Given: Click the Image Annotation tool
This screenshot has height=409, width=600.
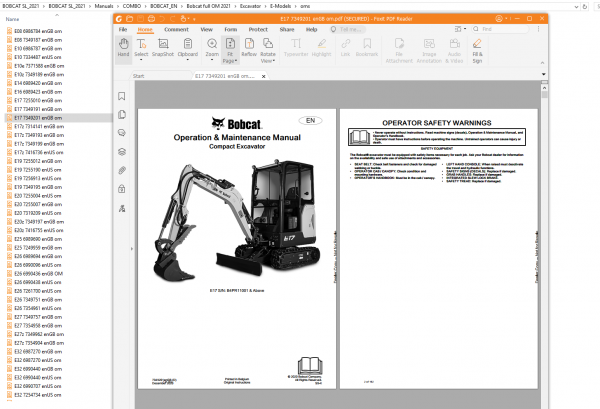Looking at the screenshot, I should pos(429,50).
